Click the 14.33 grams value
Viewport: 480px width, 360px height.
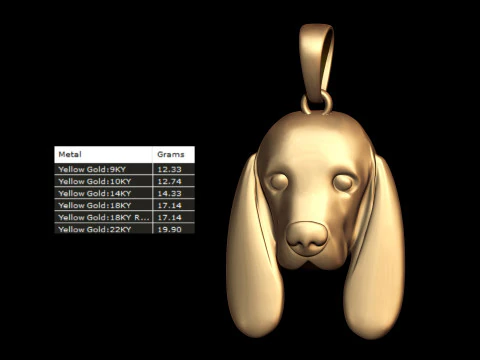pyautogui.click(x=169, y=193)
